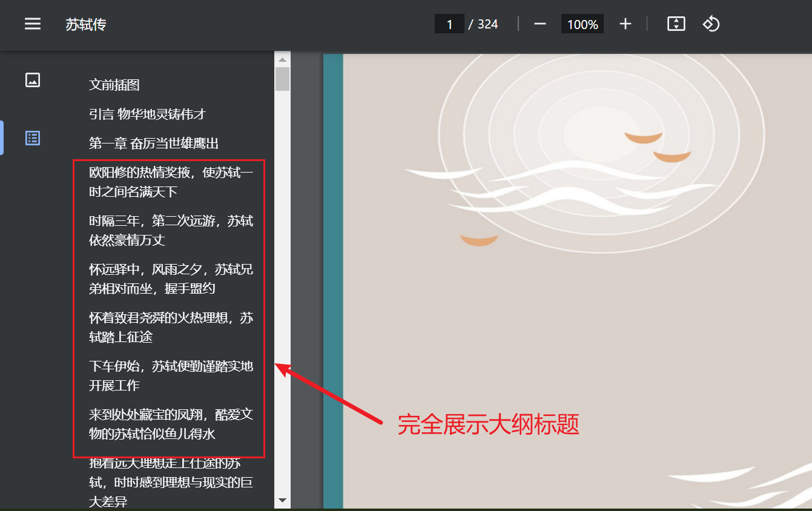Image resolution: width=812 pixels, height=511 pixels.
Task: Zoom in on the document
Action: pyautogui.click(x=625, y=24)
